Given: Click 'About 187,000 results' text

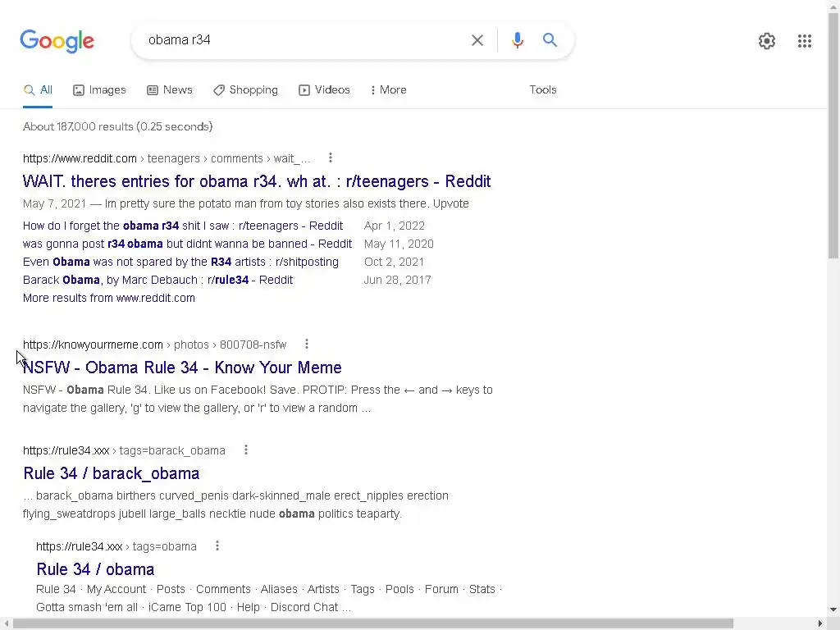Looking at the screenshot, I should pyautogui.click(x=118, y=127).
